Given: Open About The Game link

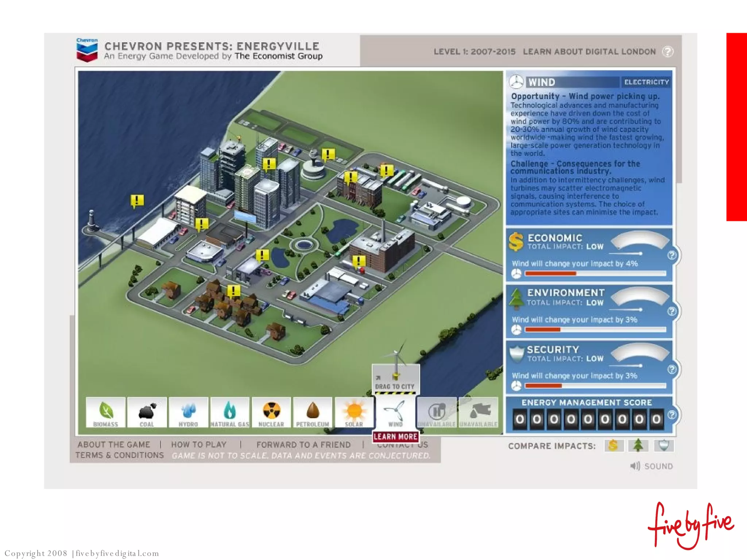Looking at the screenshot, I should [114, 445].
